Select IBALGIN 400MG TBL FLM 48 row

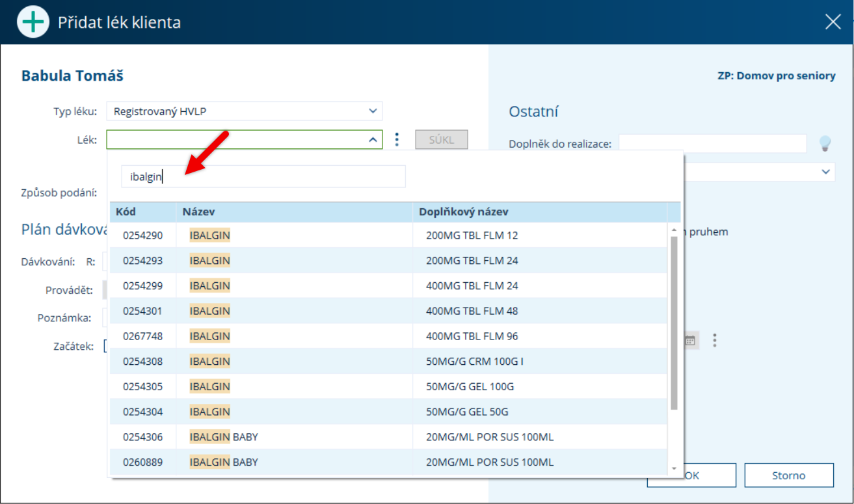388,311
